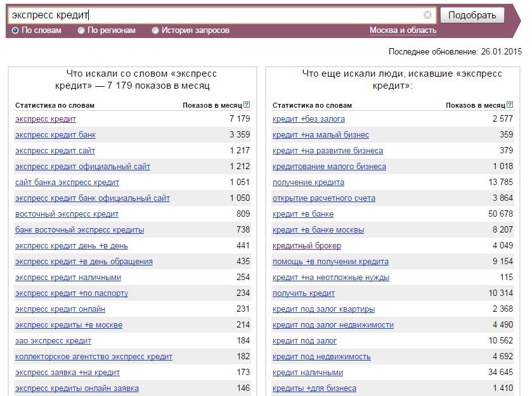The width and height of the screenshot is (532, 396).
Task: Click the 34 645 impressions value
Action: [x=500, y=373]
